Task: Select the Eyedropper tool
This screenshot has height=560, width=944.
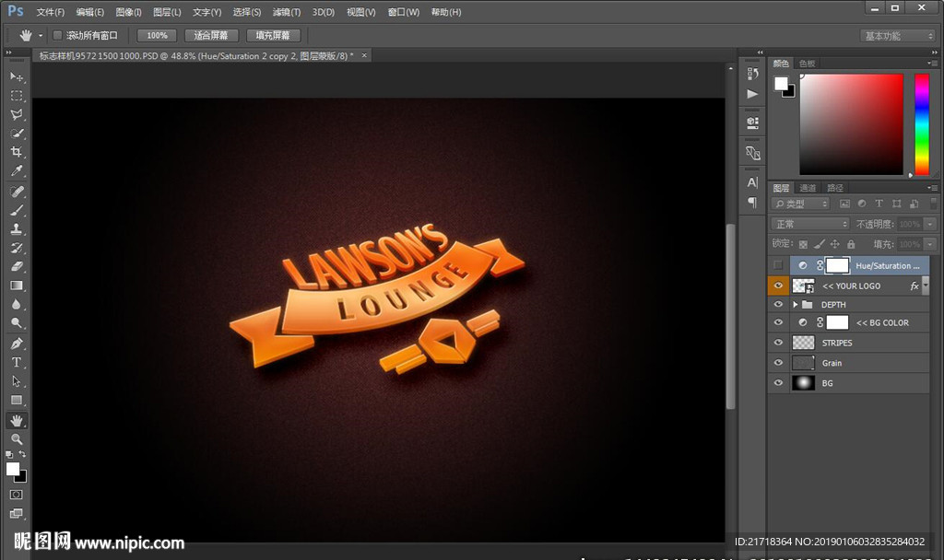Action: 17,170
